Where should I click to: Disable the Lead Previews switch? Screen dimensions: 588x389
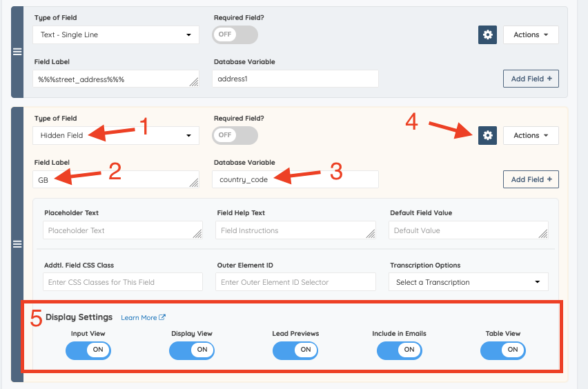(x=295, y=350)
